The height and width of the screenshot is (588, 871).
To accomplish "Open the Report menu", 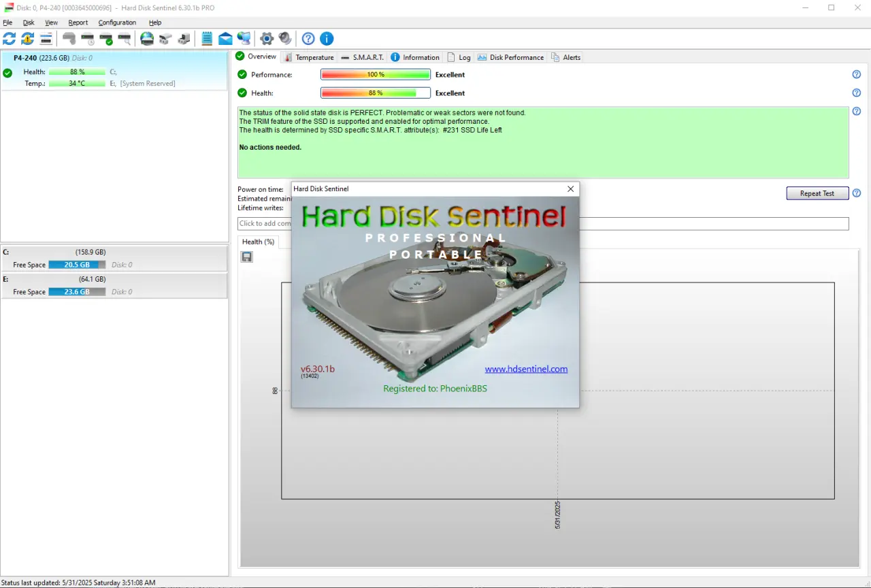I will pos(78,22).
